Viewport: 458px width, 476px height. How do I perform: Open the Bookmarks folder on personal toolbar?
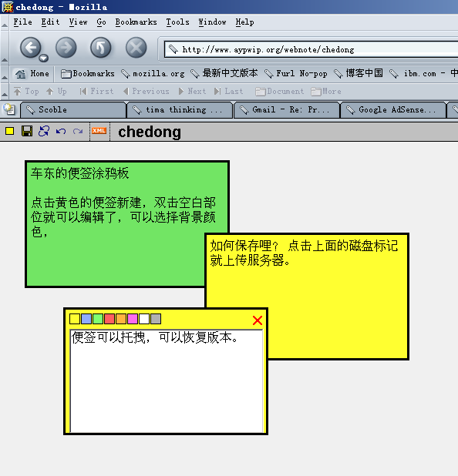pos(88,73)
